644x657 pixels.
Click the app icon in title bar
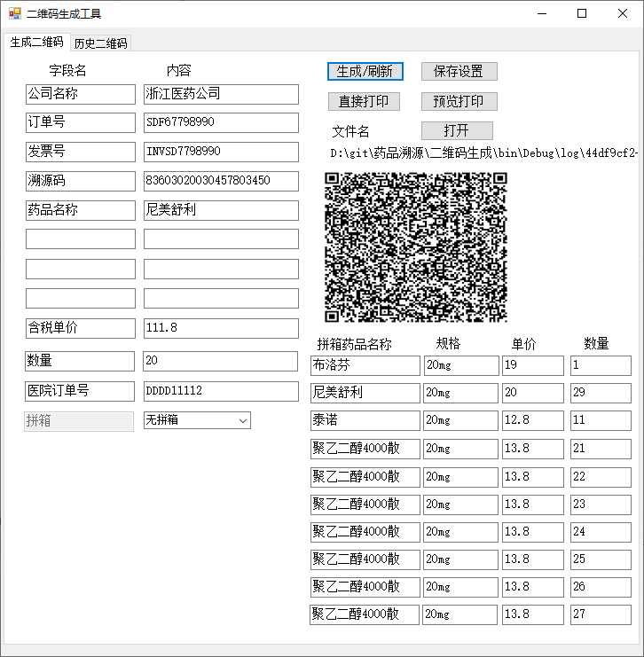(x=15, y=14)
